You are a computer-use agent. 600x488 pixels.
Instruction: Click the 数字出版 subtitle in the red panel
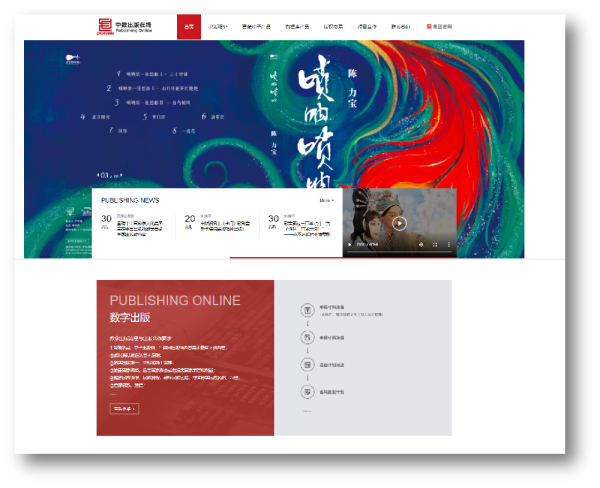pyautogui.click(x=130, y=317)
